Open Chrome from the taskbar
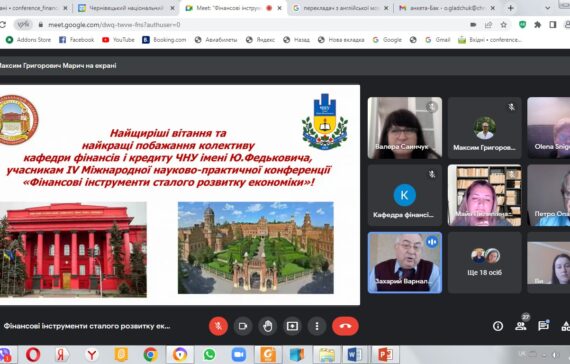The width and height of the screenshot is (570, 364). click(150, 354)
